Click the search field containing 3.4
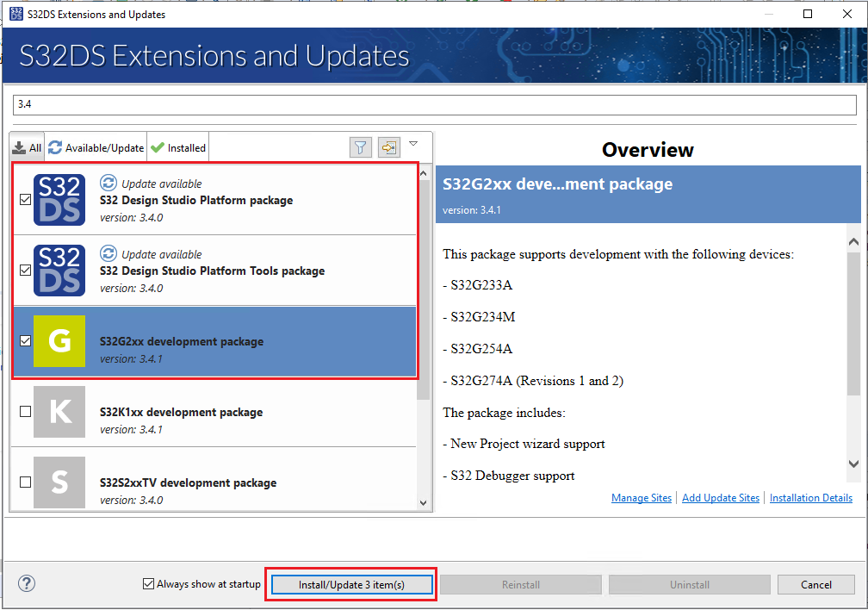This screenshot has width=868, height=610. tap(435, 105)
